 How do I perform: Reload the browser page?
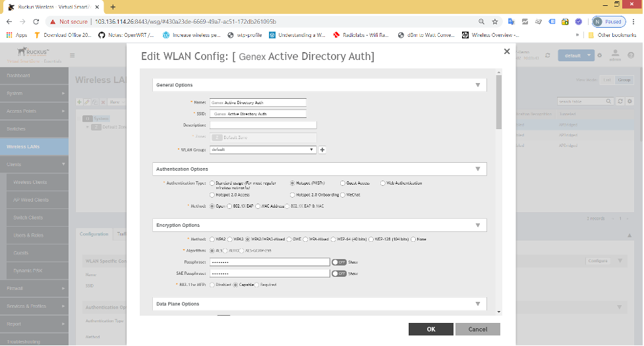pyautogui.click(x=36, y=21)
